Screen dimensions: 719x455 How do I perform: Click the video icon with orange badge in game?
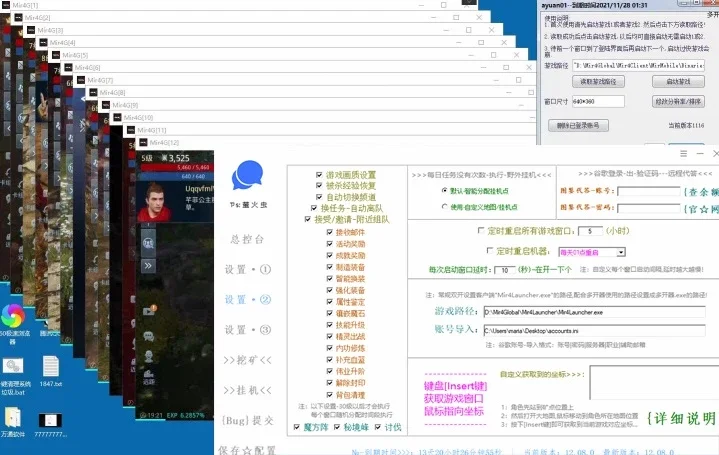[149, 311]
